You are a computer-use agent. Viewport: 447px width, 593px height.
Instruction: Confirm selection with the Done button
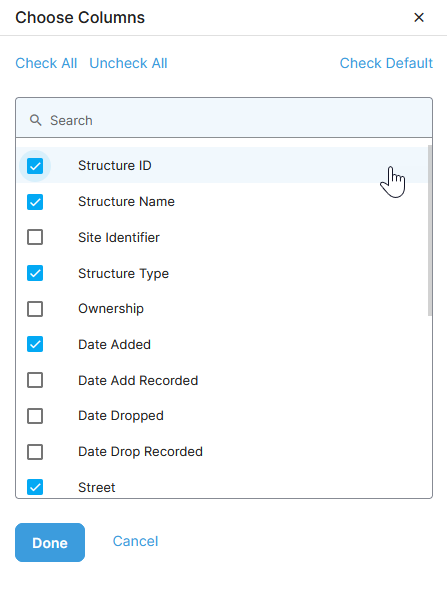[x=50, y=542]
